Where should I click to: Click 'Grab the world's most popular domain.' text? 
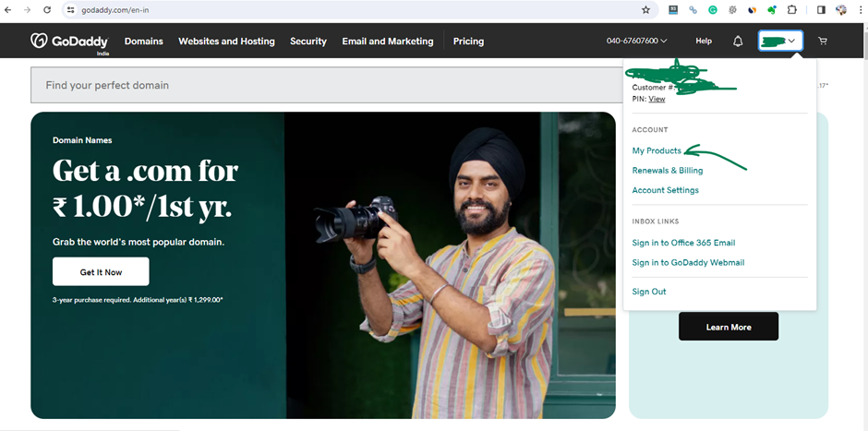click(139, 243)
